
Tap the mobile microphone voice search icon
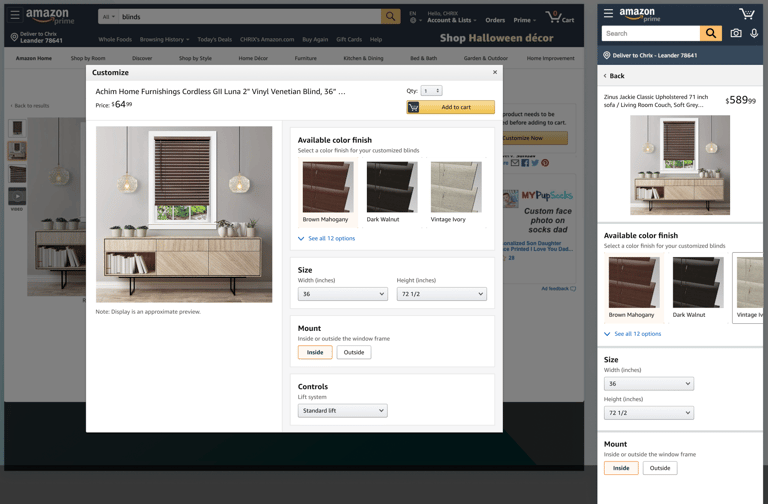point(754,33)
